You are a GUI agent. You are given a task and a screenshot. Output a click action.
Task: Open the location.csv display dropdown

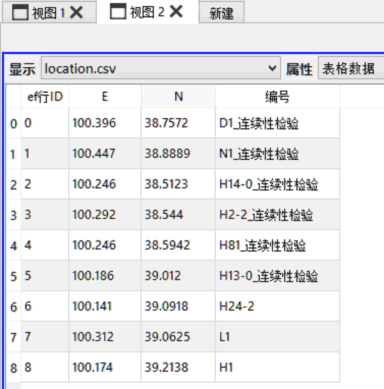pos(161,69)
